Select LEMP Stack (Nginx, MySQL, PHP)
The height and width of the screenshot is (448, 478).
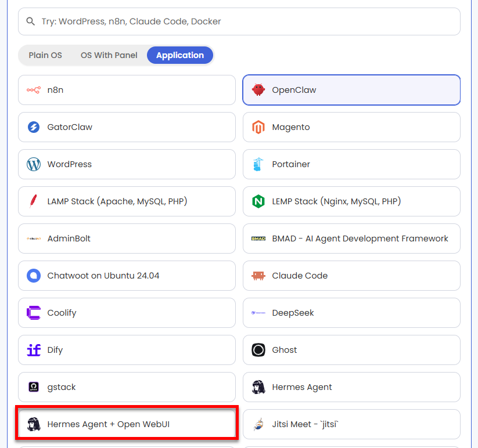tap(351, 201)
